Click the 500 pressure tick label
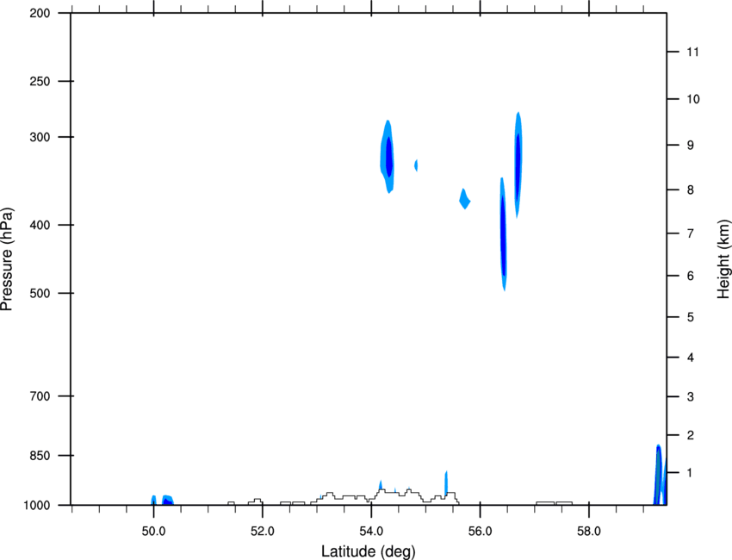 coord(40,293)
